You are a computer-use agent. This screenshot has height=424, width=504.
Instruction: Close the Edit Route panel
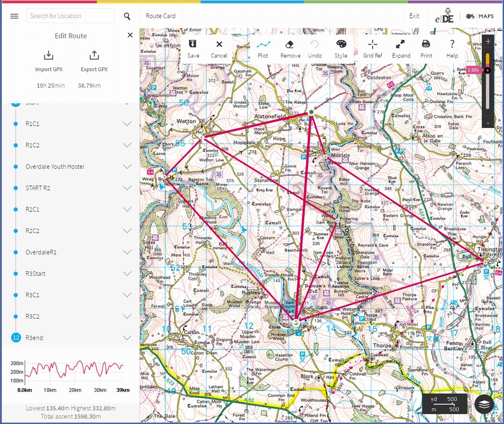(x=130, y=35)
